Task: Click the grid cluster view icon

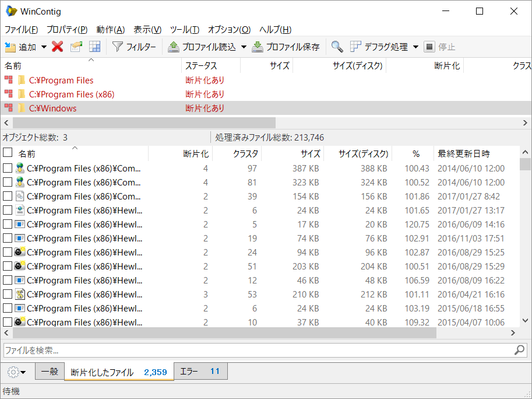Action: click(94, 47)
